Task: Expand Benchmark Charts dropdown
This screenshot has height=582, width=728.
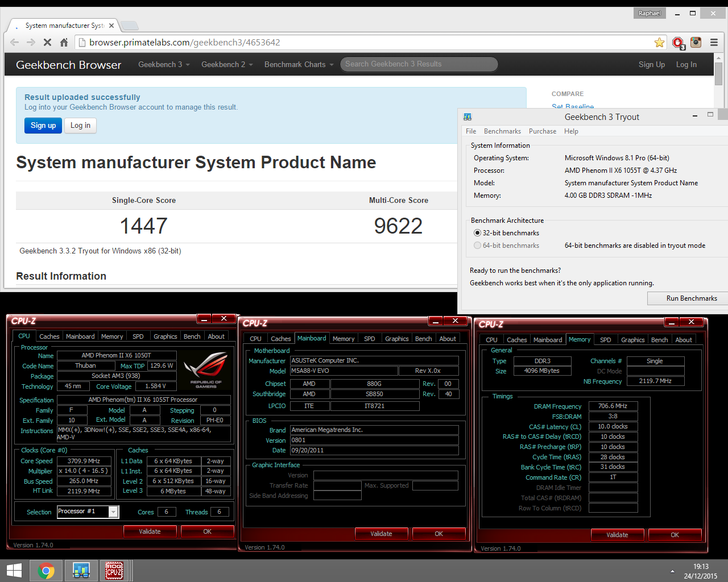Action: 299,65
